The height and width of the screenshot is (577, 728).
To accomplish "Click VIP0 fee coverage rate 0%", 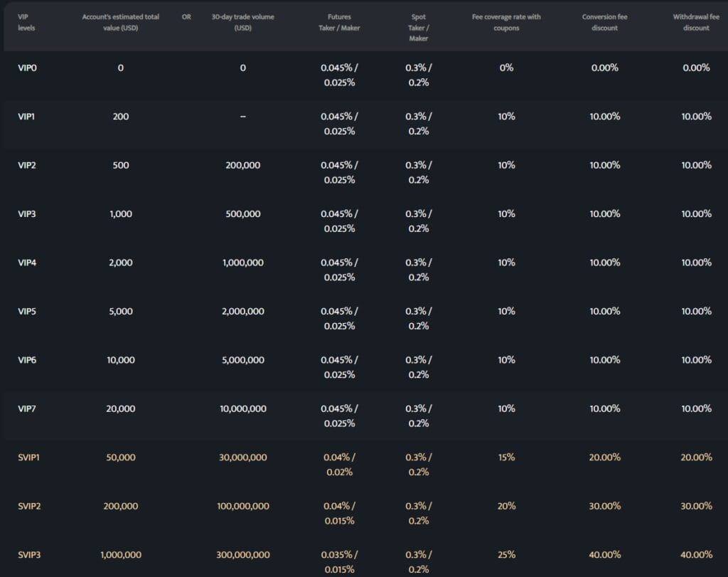I will point(506,68).
